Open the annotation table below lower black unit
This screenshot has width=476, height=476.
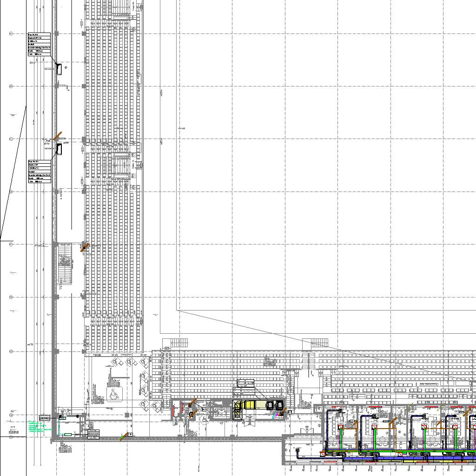[39, 171]
